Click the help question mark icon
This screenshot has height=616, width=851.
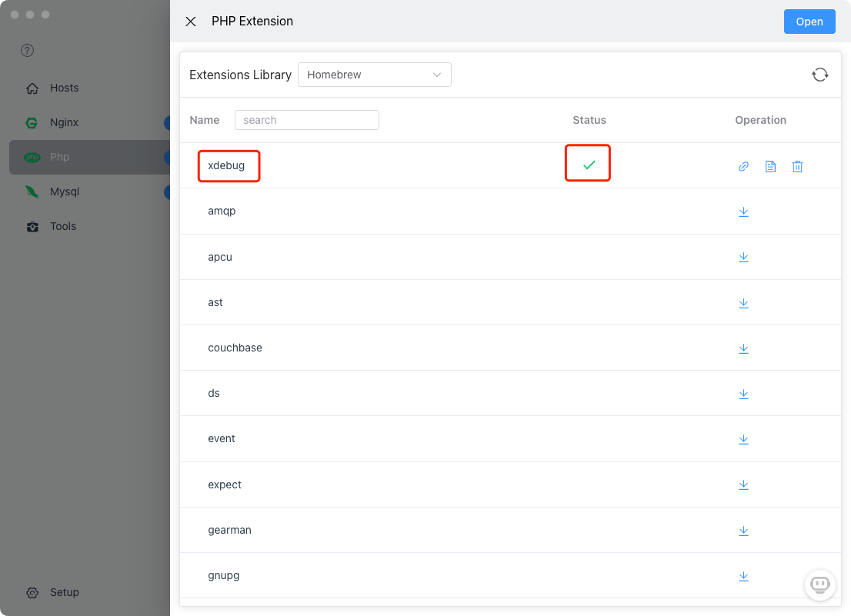pyautogui.click(x=27, y=51)
